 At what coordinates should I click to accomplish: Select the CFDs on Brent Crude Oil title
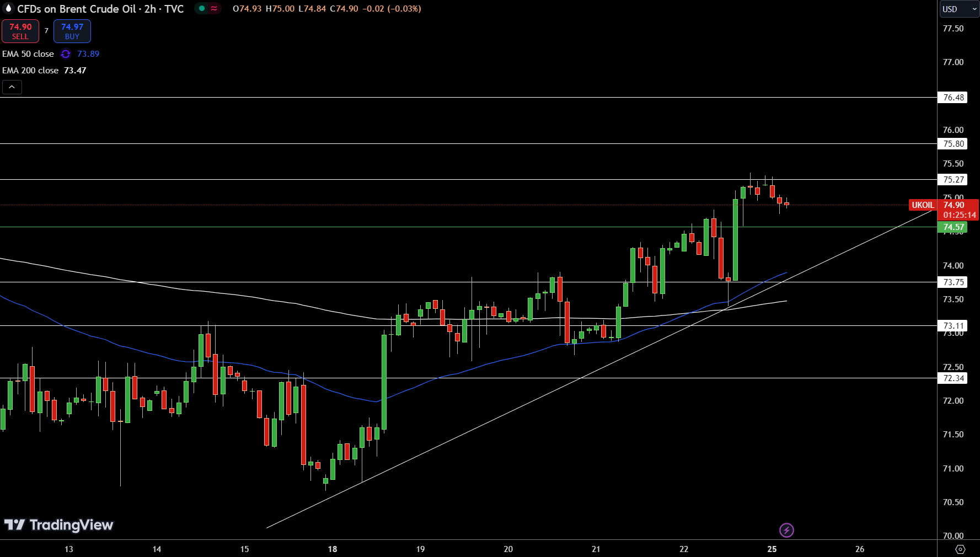pyautogui.click(x=100, y=9)
